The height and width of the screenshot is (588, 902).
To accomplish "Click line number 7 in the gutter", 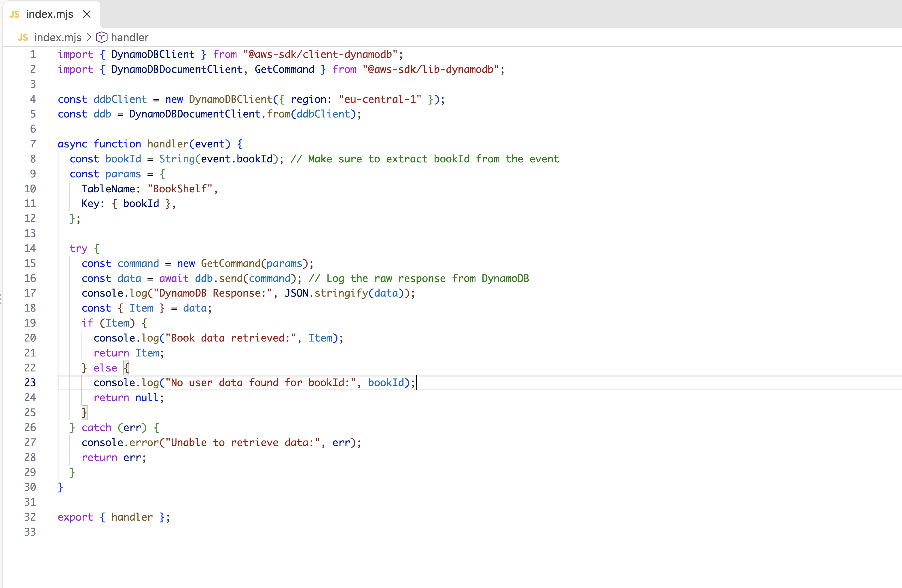I will [x=33, y=144].
